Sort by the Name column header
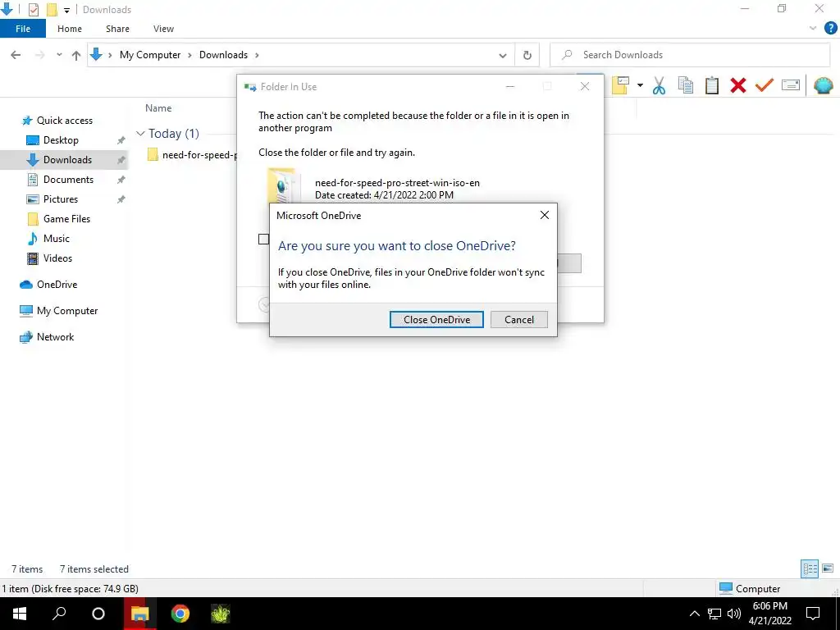Viewport: 840px width, 630px height. (158, 108)
